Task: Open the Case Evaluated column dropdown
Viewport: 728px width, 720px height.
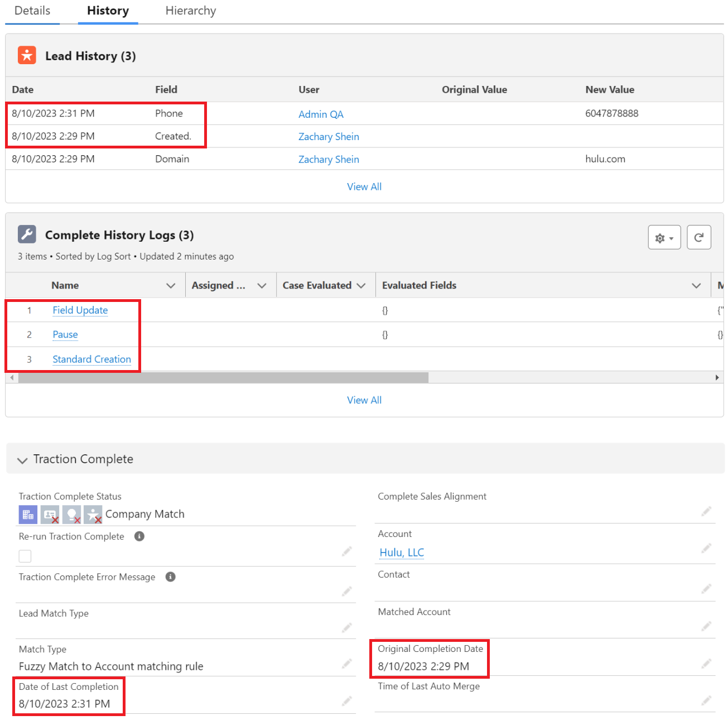Action: pyautogui.click(x=361, y=286)
